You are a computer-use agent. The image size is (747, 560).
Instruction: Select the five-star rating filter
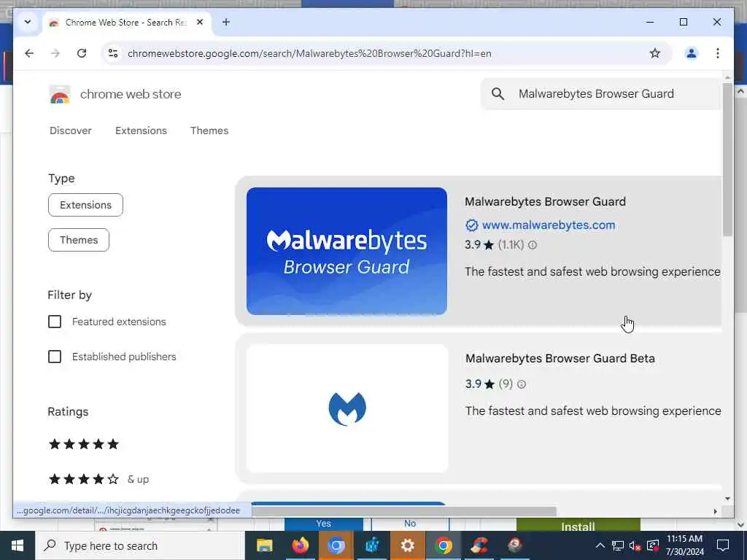[84, 444]
